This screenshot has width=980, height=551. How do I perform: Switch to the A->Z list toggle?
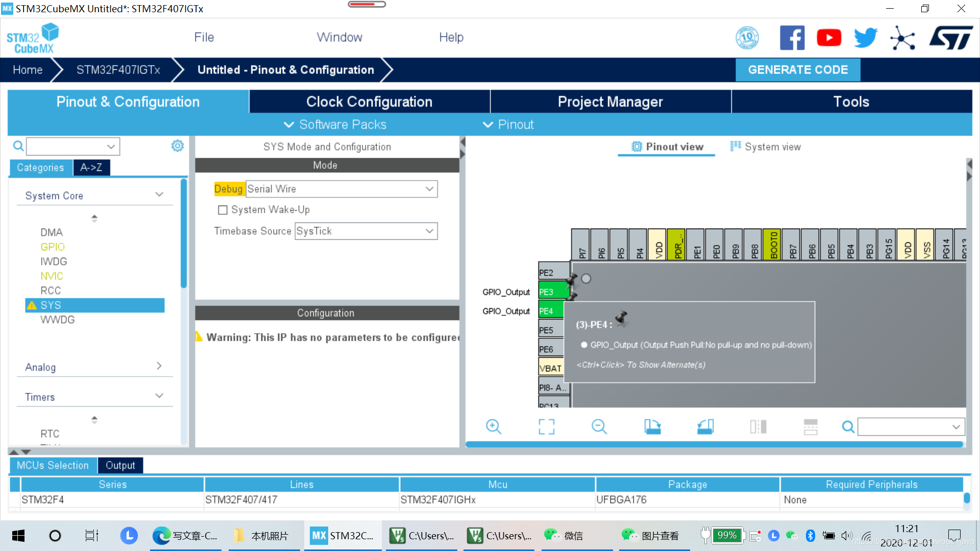pyautogui.click(x=91, y=167)
